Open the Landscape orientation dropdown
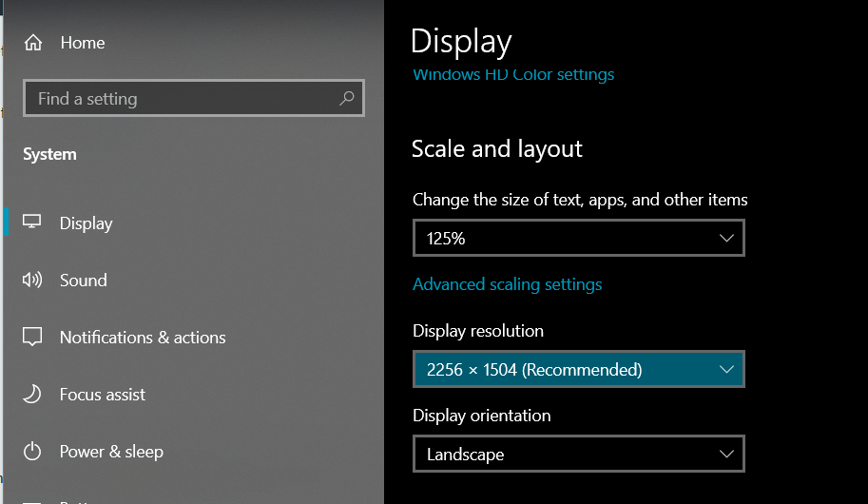This screenshot has height=504, width=868. [x=578, y=455]
